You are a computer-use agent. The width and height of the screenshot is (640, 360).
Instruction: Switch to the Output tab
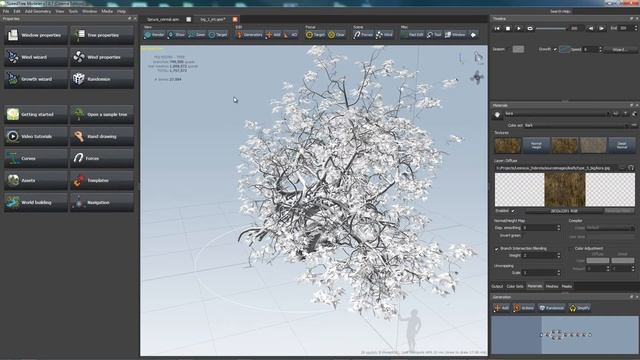click(x=497, y=287)
